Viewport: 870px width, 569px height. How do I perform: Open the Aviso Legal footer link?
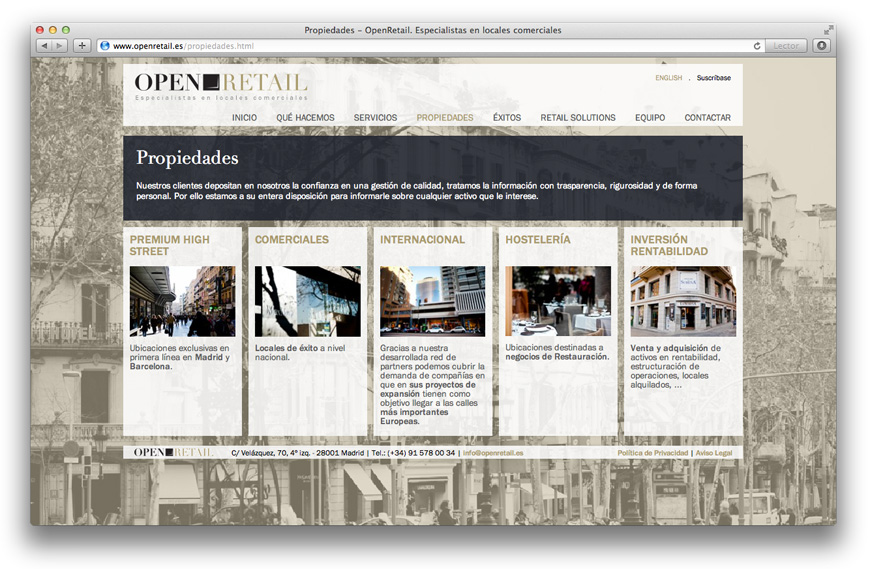pos(714,453)
